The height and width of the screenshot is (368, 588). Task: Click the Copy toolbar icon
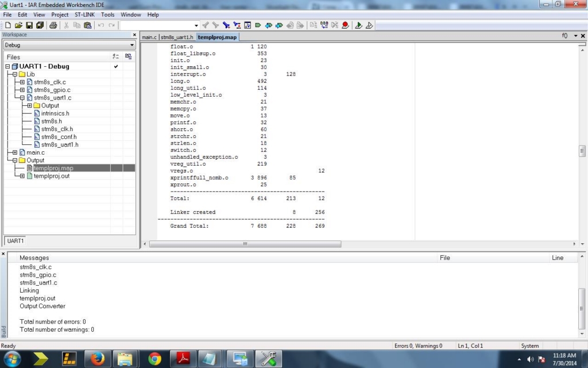tap(77, 25)
